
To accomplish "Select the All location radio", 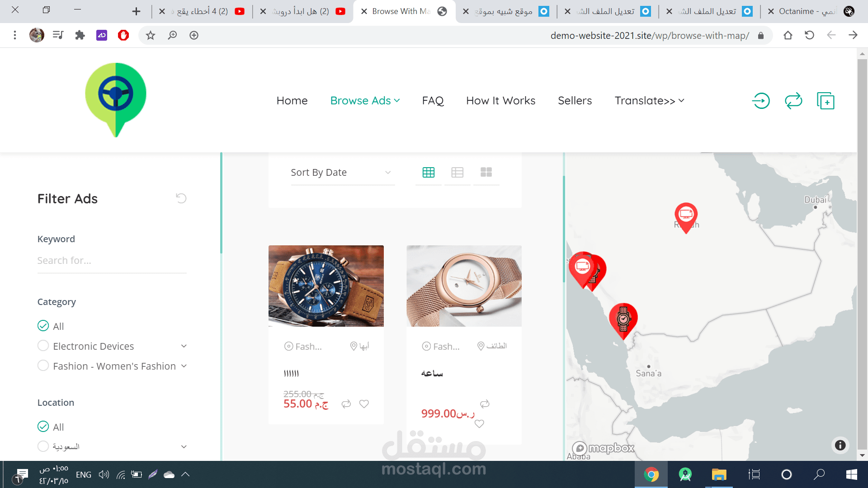I will [x=43, y=427].
